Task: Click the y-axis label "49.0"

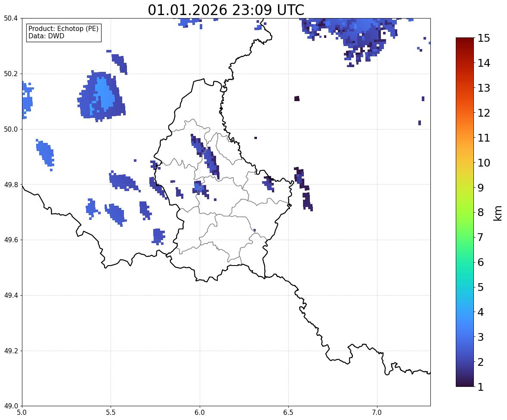Action: pyautogui.click(x=11, y=406)
